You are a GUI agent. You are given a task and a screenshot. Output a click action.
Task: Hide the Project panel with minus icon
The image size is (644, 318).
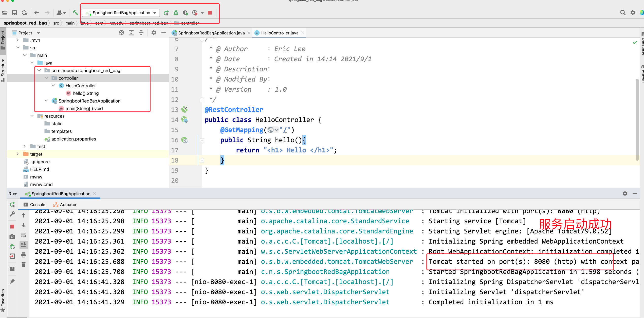[x=164, y=33]
